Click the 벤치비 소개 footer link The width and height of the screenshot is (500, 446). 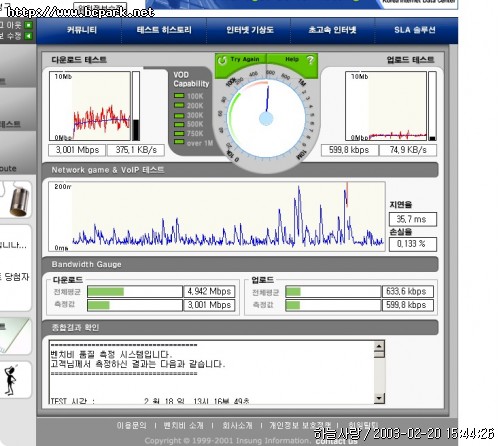click(x=183, y=425)
